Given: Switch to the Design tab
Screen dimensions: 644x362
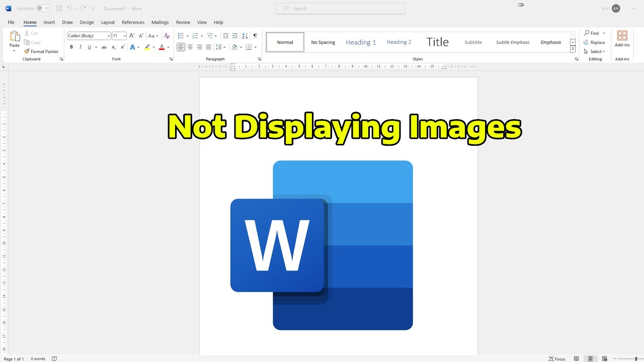Looking at the screenshot, I should tap(87, 22).
